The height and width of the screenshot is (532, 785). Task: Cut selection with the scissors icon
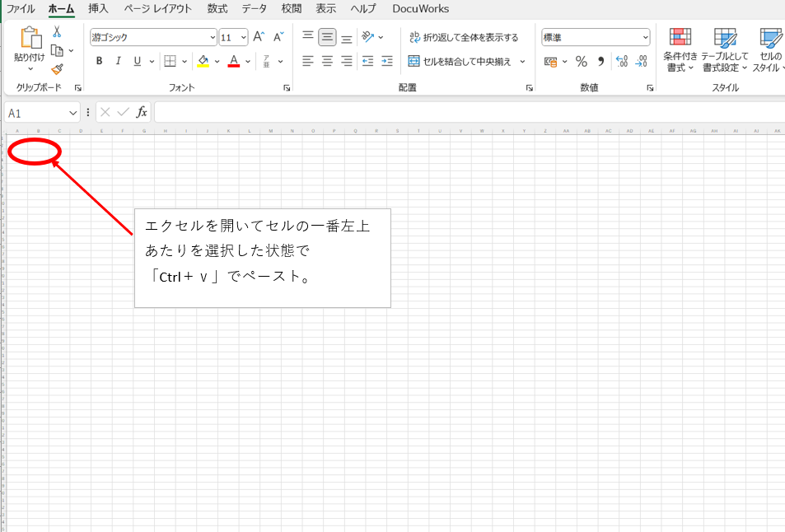click(x=57, y=31)
